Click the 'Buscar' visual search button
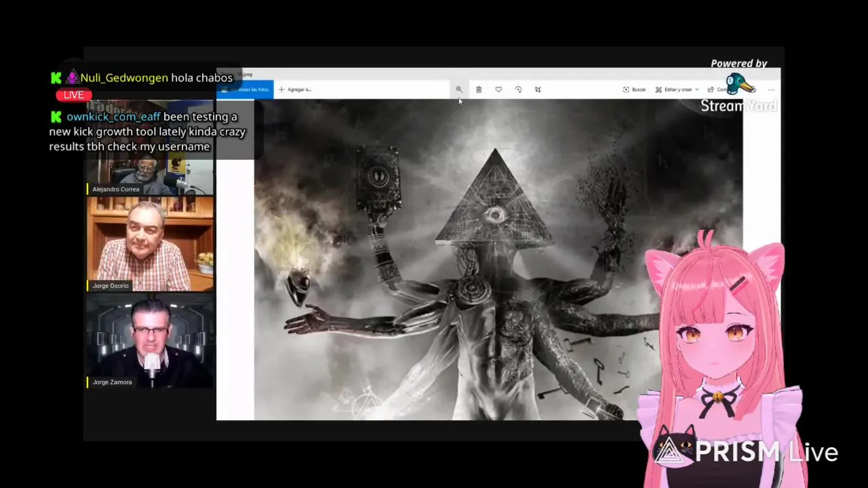Screen dimensions: 868x488 coord(634,89)
